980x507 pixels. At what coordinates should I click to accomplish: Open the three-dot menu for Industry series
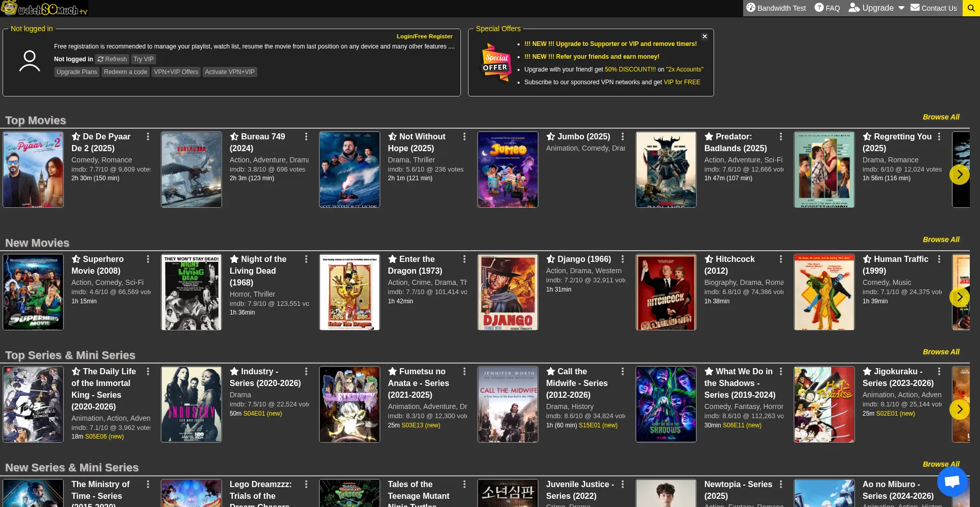[x=306, y=372]
